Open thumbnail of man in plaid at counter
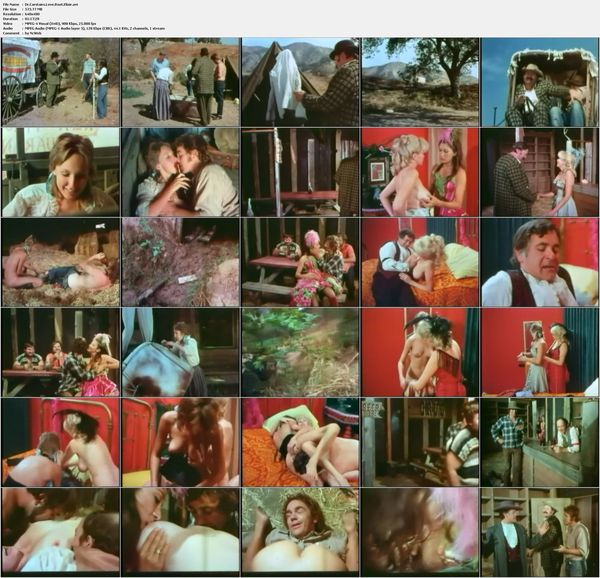Screen dimensions: 600x578 pos(540,442)
